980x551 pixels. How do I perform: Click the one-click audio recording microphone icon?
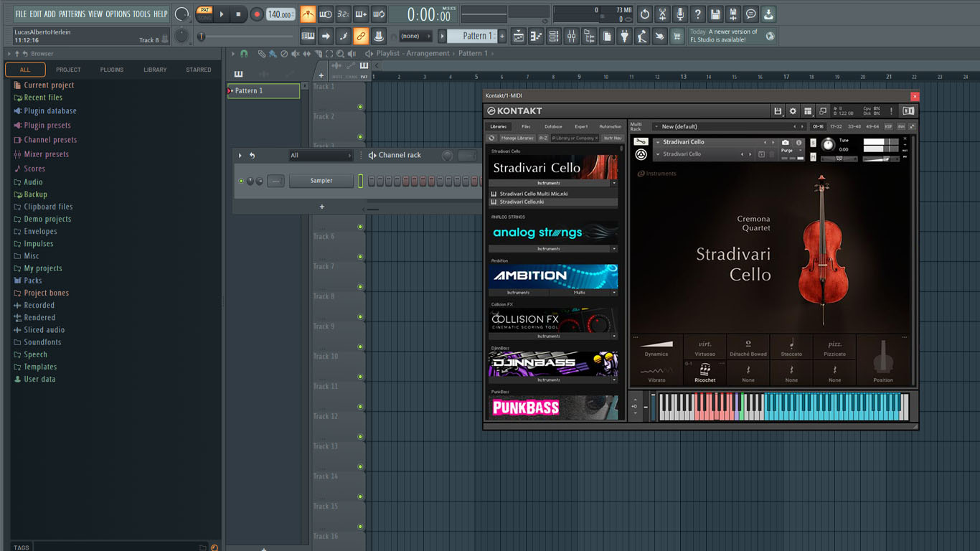point(679,14)
